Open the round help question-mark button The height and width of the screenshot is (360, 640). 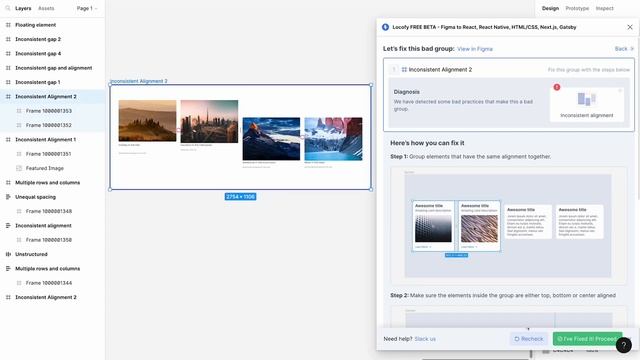[x=624, y=345]
